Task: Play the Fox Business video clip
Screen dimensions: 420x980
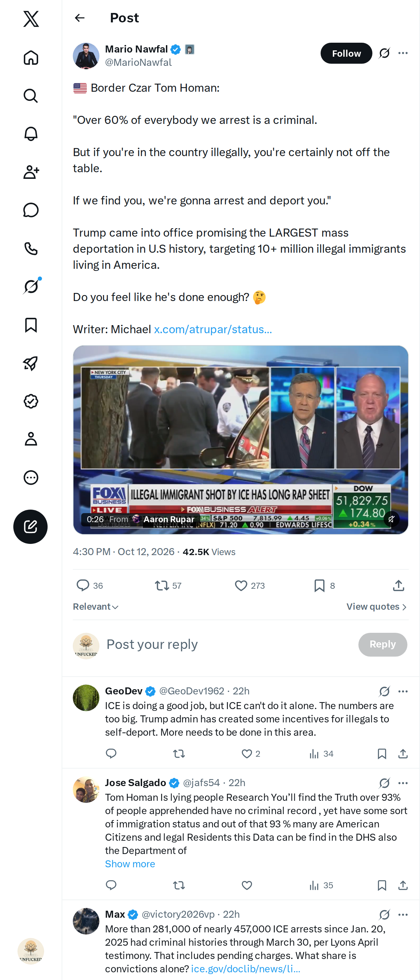Action: [240, 440]
